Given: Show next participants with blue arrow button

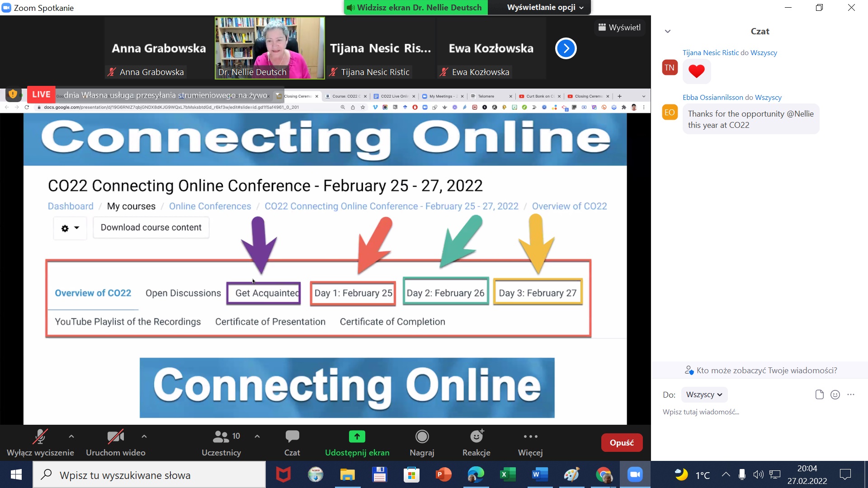Looking at the screenshot, I should tap(566, 48).
